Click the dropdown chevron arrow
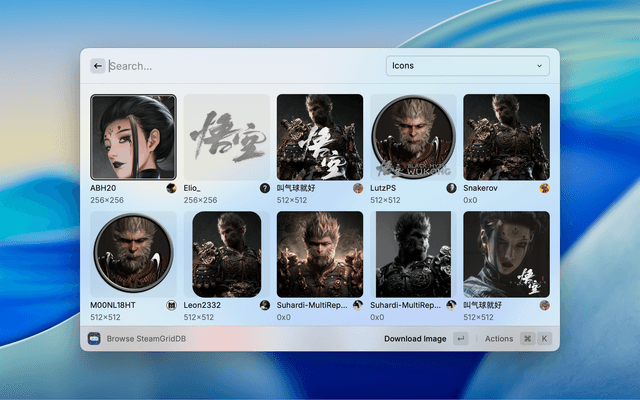 pos(540,66)
